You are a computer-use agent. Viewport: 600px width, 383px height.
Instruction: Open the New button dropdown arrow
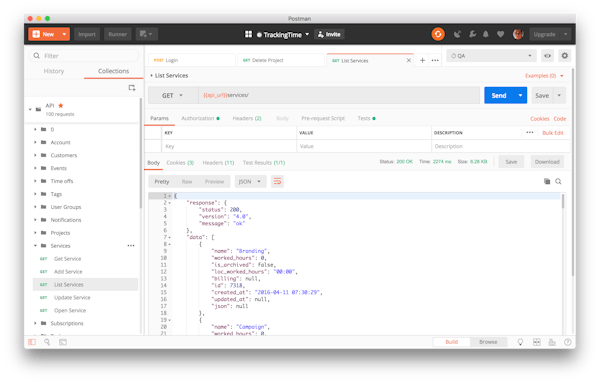click(x=64, y=34)
